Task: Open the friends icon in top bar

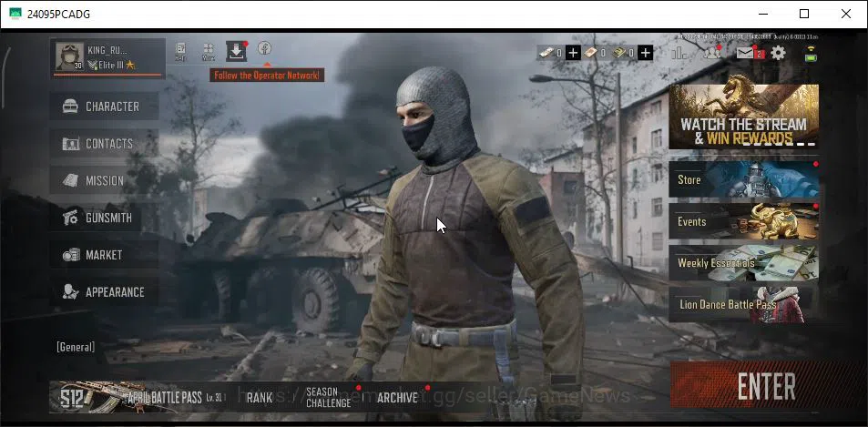Action: [712, 53]
